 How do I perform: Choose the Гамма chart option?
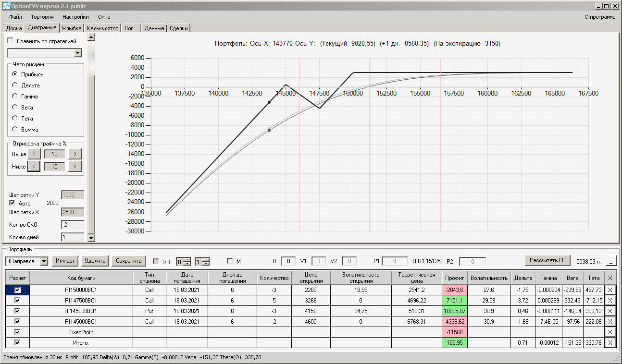[15, 96]
